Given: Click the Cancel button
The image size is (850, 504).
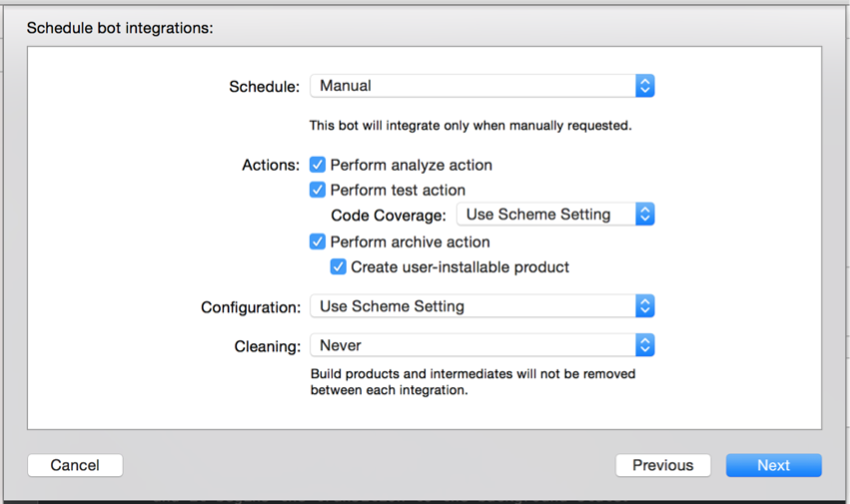Looking at the screenshot, I should pyautogui.click(x=75, y=465).
